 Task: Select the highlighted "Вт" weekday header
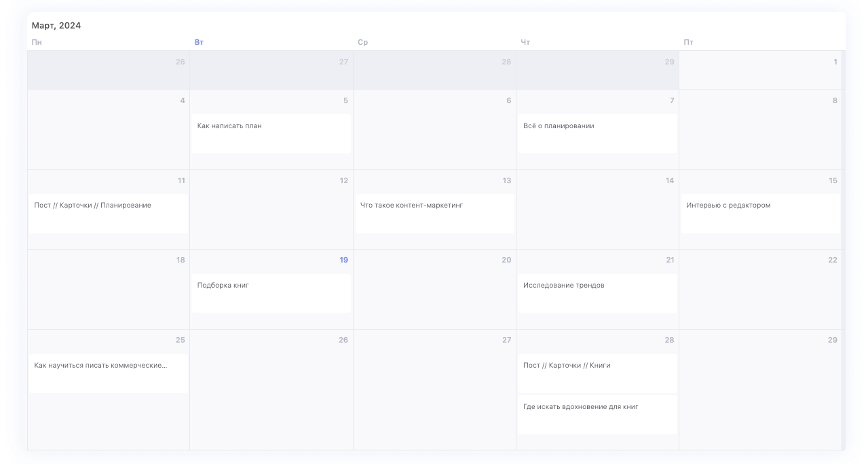[x=199, y=42]
